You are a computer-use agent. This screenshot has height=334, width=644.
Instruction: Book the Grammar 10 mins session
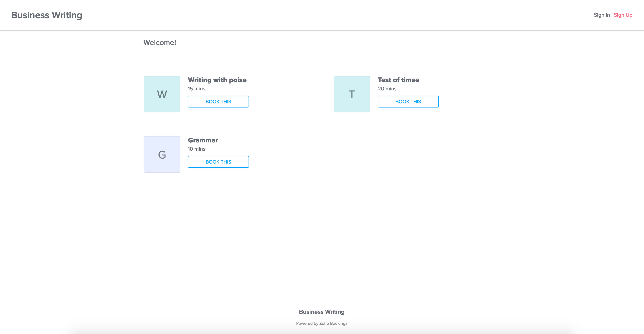point(218,162)
